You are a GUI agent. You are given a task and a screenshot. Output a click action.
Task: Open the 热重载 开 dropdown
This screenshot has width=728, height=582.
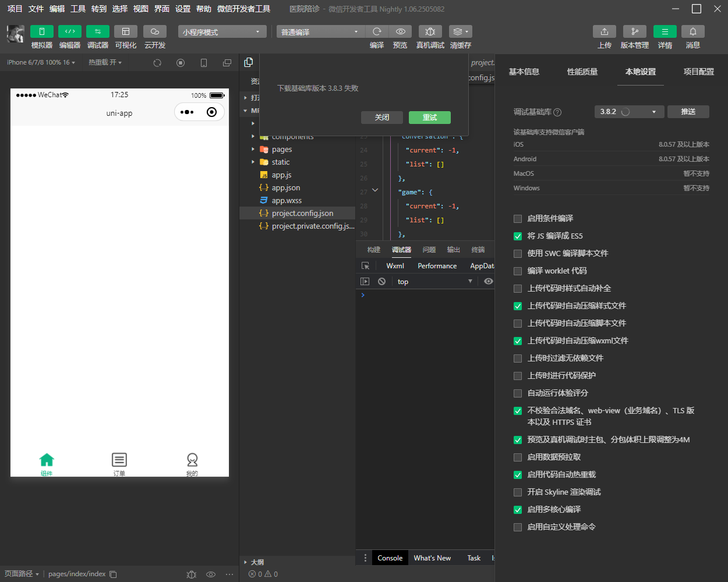click(x=105, y=62)
